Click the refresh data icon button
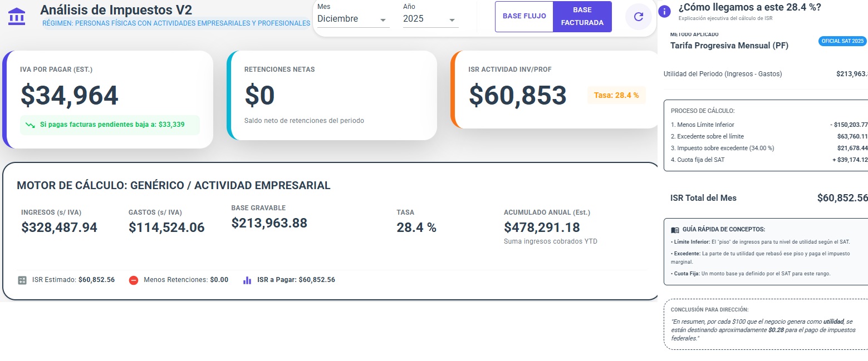The width and height of the screenshot is (868, 361). 638,17
